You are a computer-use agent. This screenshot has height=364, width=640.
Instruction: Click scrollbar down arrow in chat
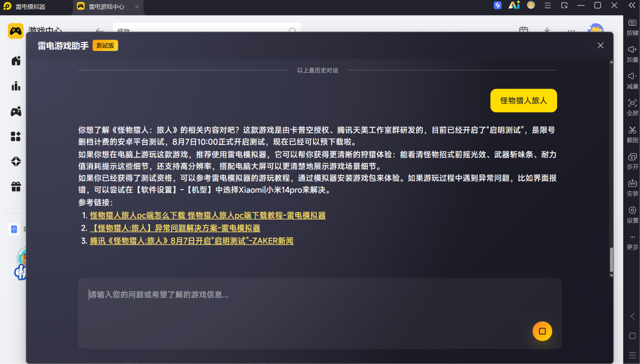(x=612, y=276)
